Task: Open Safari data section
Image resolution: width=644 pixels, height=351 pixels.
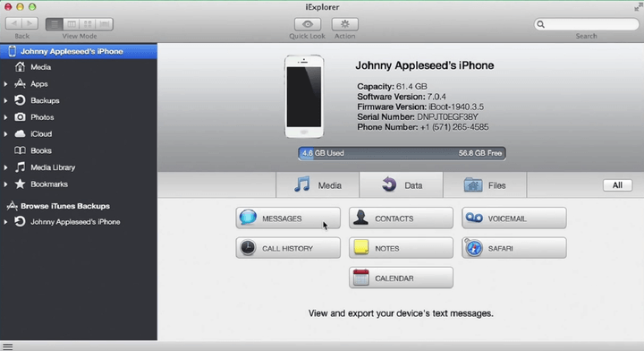Action: (x=513, y=248)
